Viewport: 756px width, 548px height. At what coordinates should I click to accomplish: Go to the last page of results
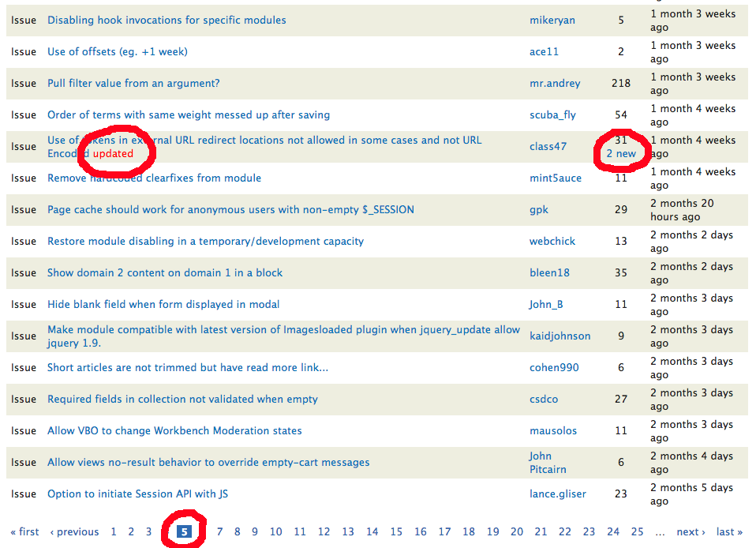(x=728, y=531)
